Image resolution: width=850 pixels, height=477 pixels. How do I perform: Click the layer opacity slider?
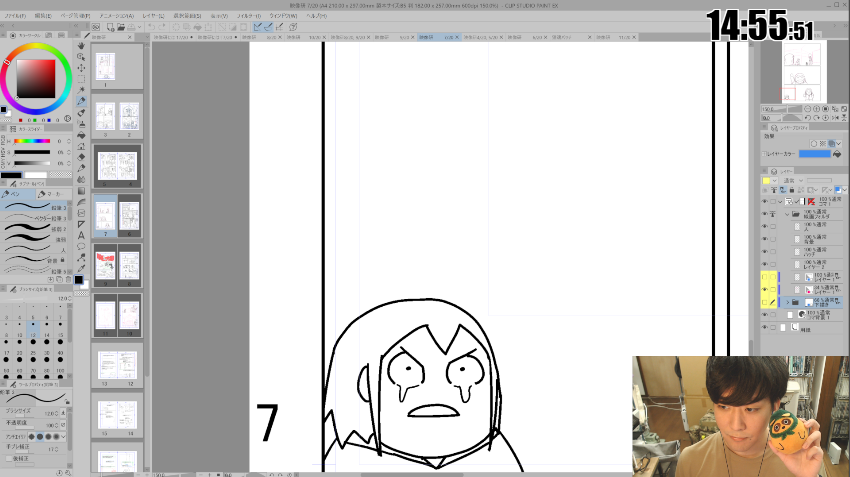click(x=819, y=181)
